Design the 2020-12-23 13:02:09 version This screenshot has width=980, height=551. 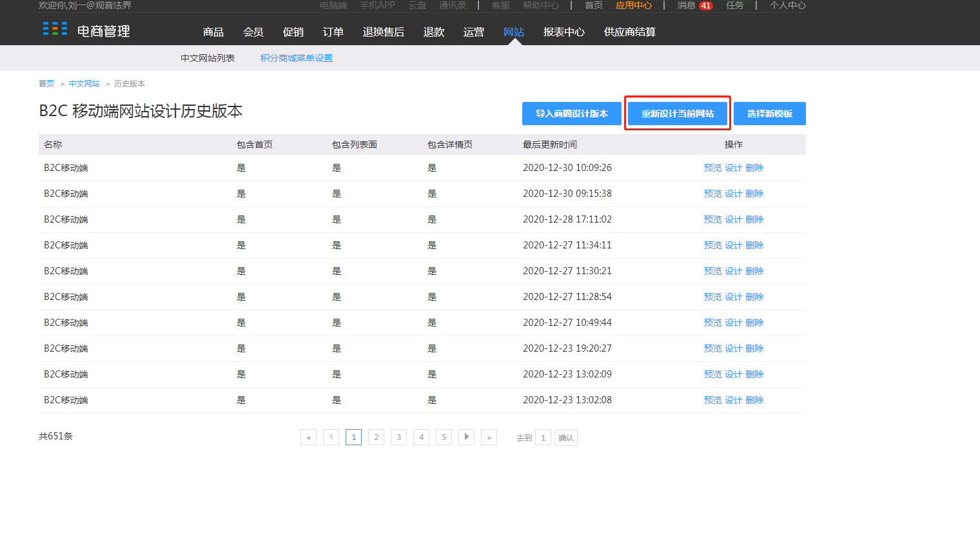(734, 374)
